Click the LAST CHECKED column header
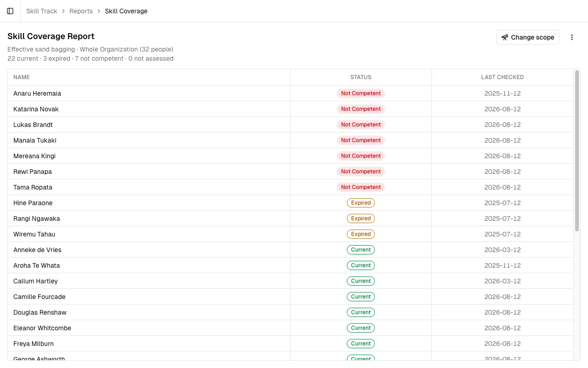This screenshot has height=368, width=588. (503, 77)
